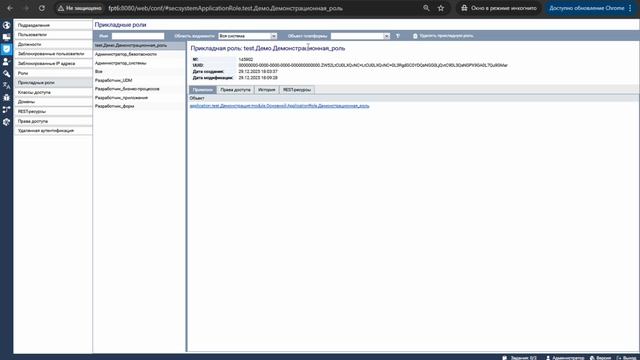The height and width of the screenshot is (360, 640).
Task: Select test.Демо.Демонстрационная_роль in role list
Action: [x=139, y=45]
